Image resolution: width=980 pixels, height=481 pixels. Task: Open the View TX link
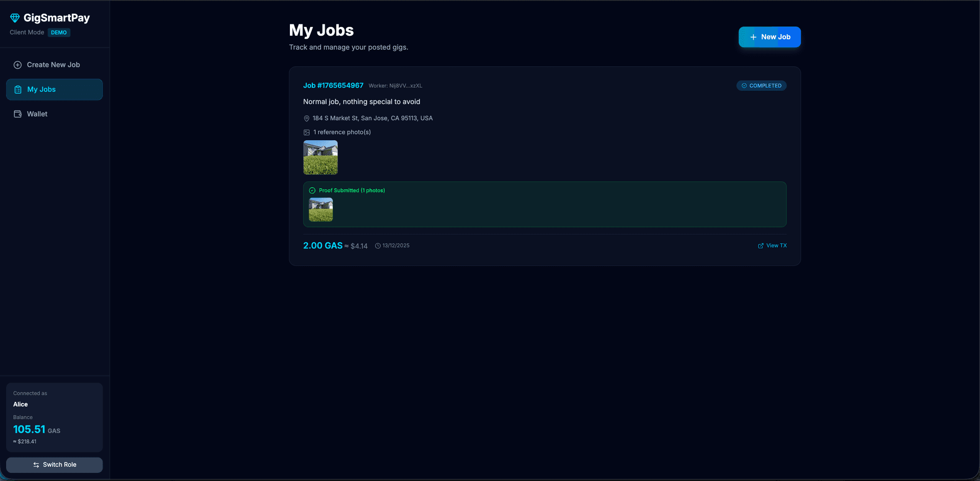coord(776,245)
